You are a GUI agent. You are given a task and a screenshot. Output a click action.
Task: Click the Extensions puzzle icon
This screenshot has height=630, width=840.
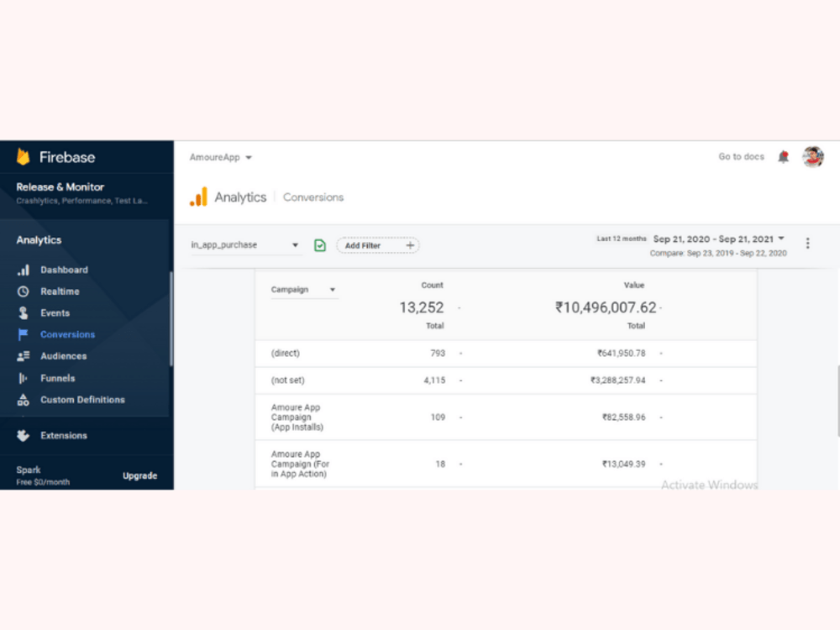23,435
